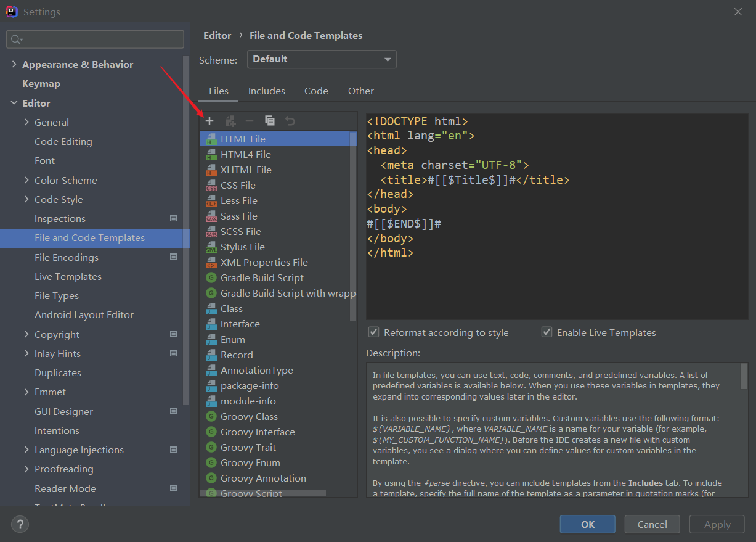The width and height of the screenshot is (756, 542).
Task: Click the plus icon to create template
Action: click(x=209, y=121)
